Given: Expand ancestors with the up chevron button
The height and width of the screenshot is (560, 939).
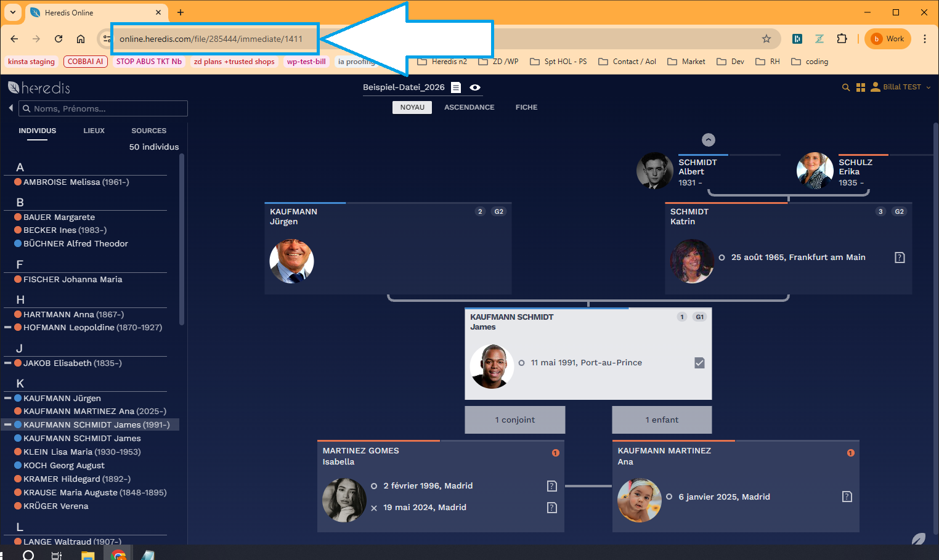Looking at the screenshot, I should point(709,140).
